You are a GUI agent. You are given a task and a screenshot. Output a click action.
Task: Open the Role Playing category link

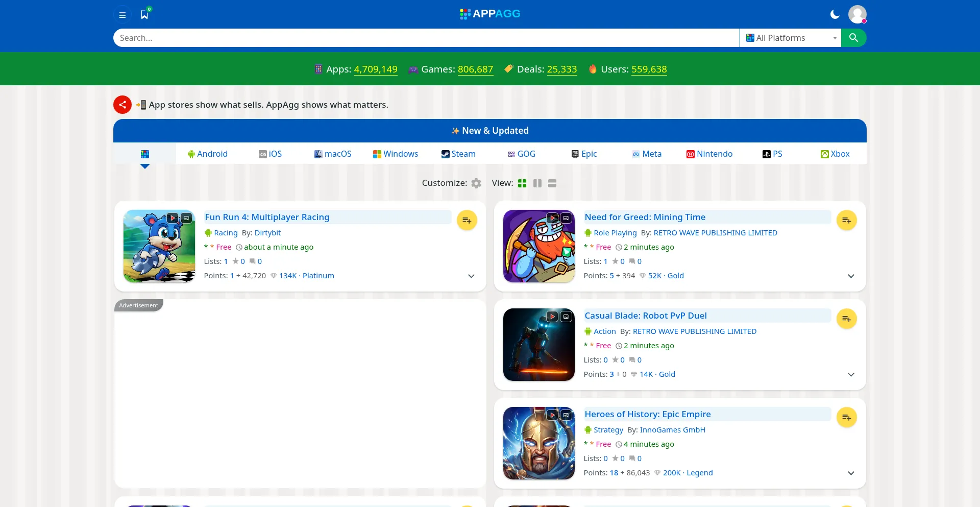click(x=615, y=233)
